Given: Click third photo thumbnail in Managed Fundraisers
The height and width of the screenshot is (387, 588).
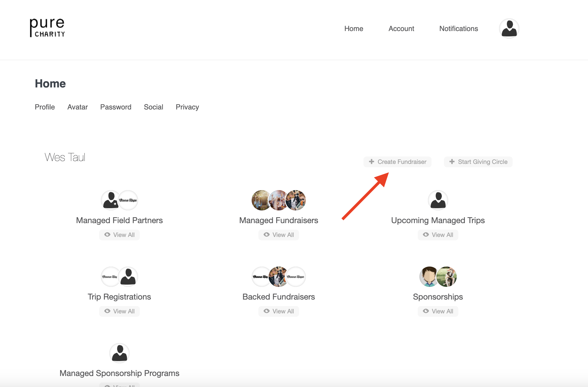Looking at the screenshot, I should [296, 200].
